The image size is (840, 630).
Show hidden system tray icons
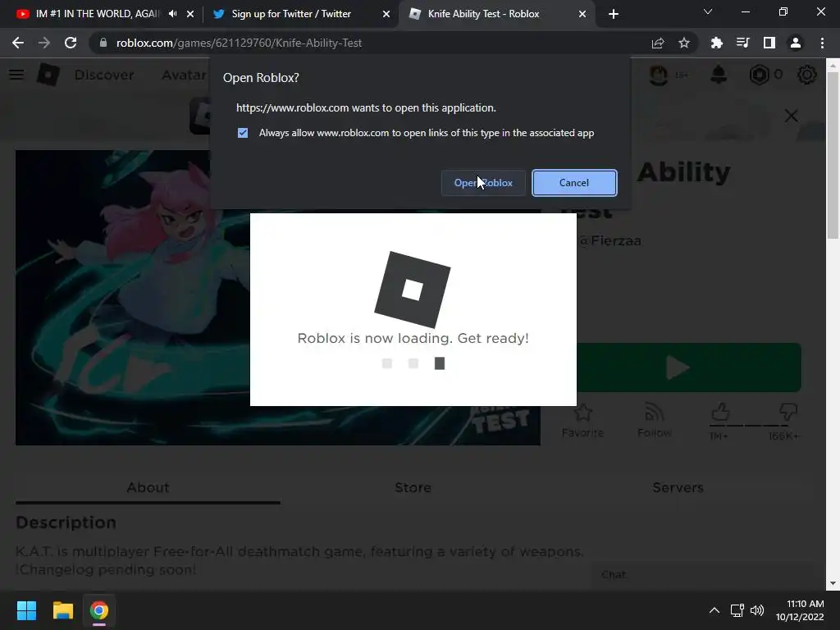(714, 610)
